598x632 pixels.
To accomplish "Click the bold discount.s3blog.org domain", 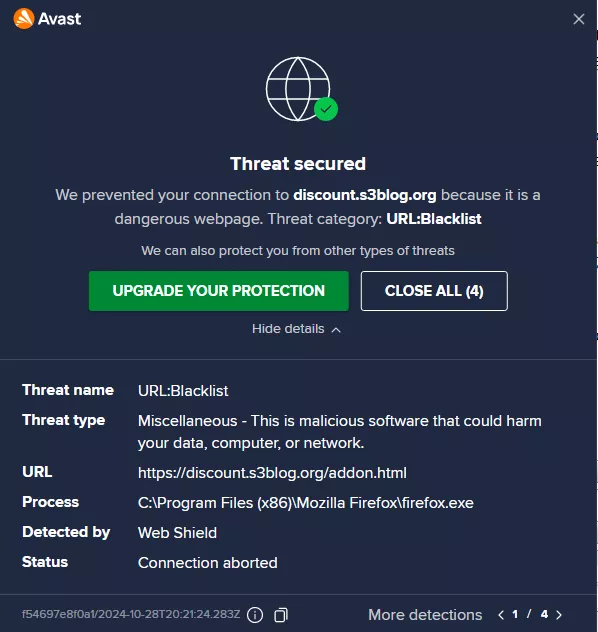I will [x=365, y=195].
